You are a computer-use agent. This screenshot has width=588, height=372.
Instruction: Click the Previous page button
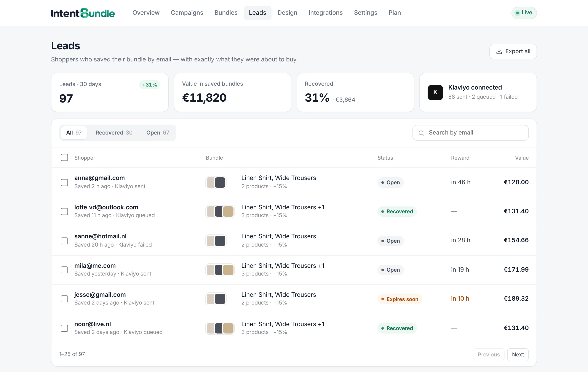coord(489,354)
